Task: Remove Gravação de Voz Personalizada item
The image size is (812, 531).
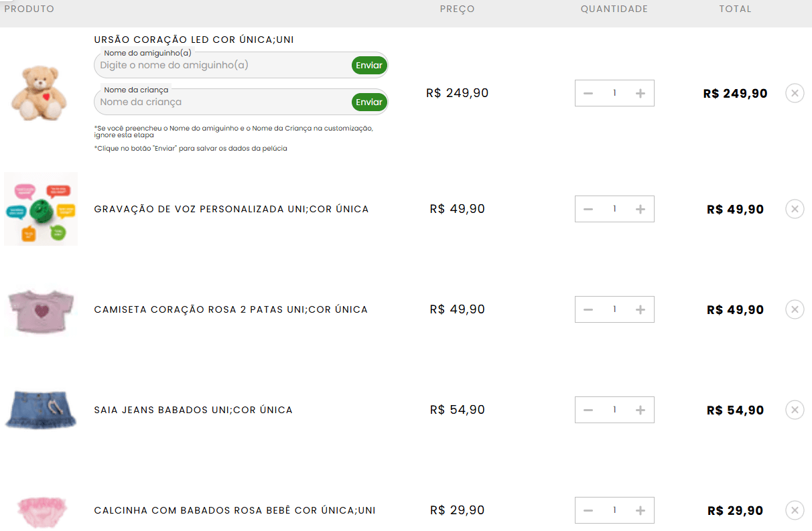Action: [795, 209]
